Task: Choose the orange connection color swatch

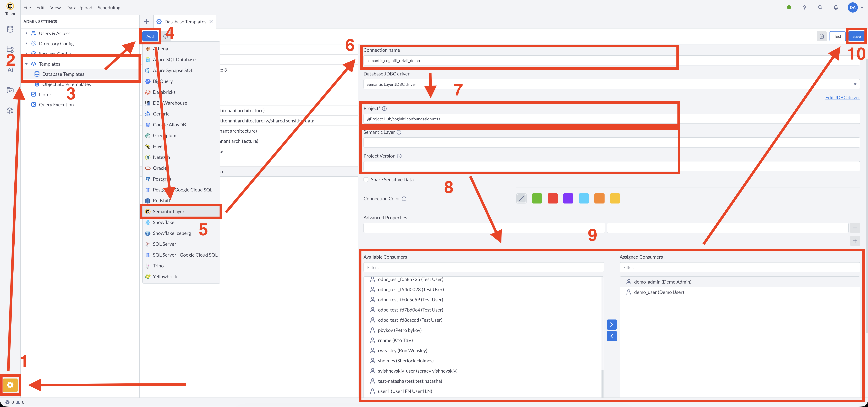Action: pos(599,198)
